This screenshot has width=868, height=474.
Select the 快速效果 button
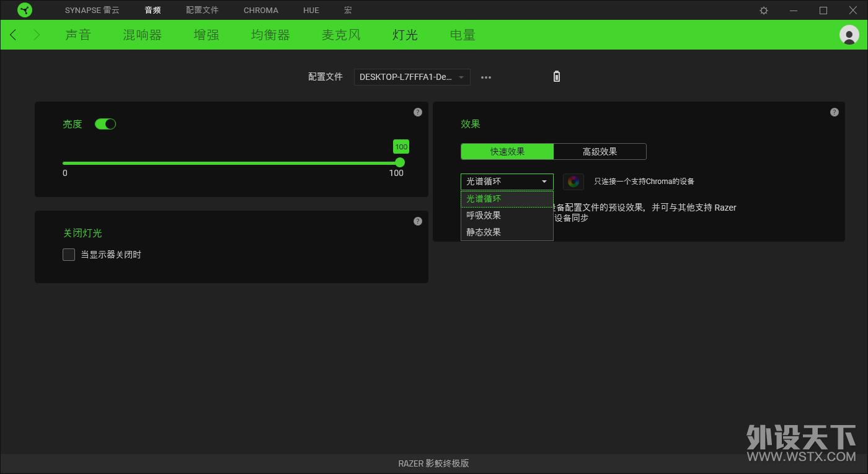tap(507, 151)
